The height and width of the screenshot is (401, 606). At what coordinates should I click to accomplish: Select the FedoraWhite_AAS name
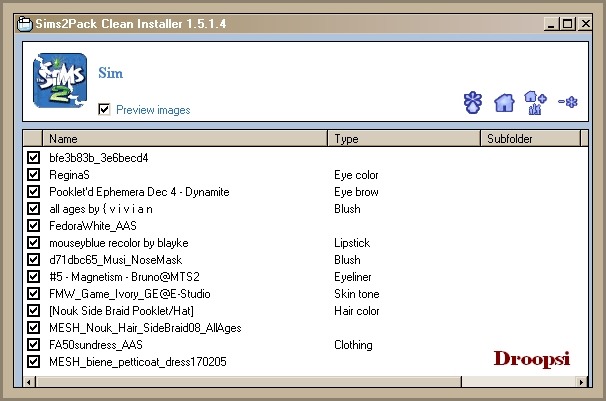tap(93, 226)
